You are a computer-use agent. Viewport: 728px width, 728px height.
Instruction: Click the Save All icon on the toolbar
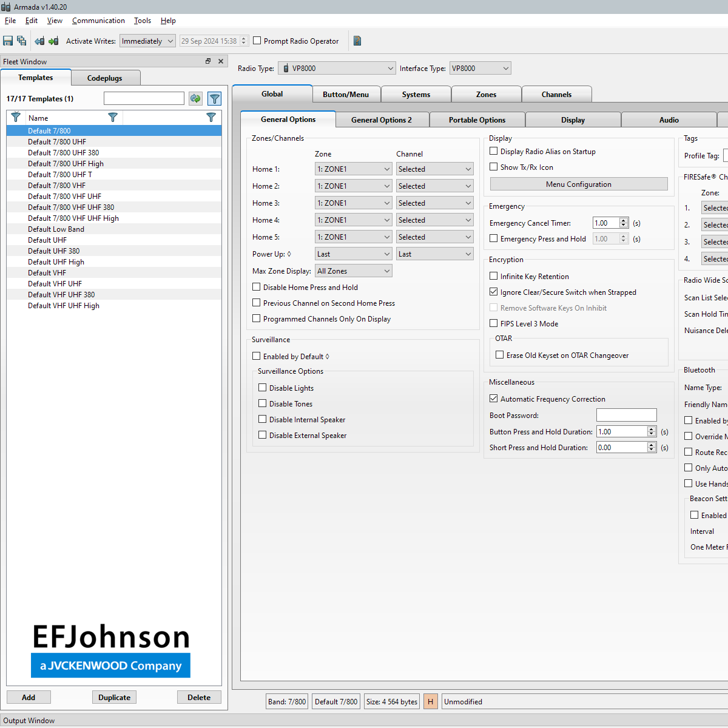tap(21, 41)
